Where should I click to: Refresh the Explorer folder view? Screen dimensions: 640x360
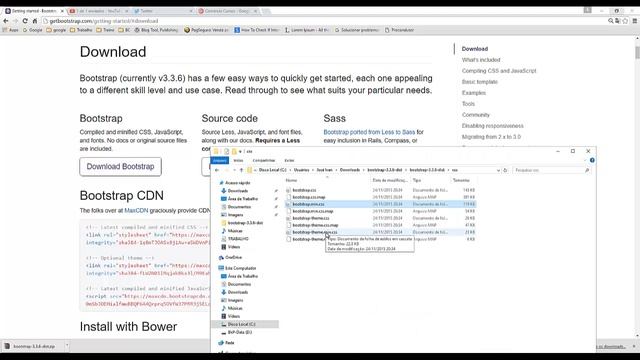505,170
